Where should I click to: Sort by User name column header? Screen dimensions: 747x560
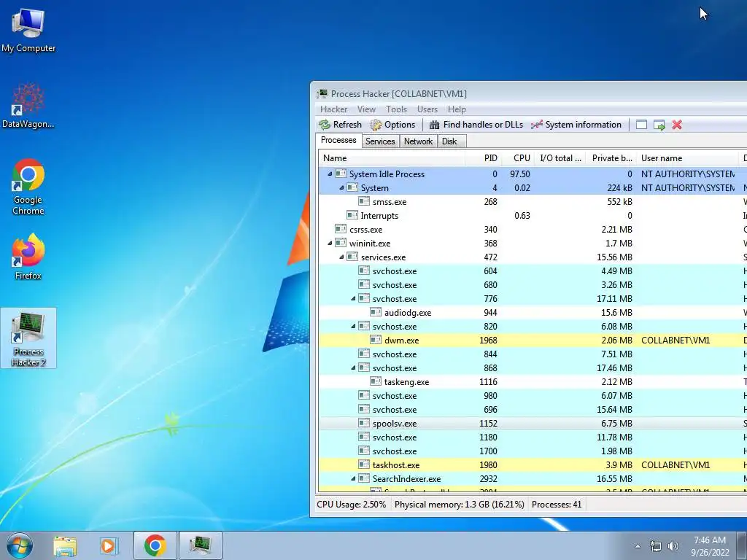687,158
